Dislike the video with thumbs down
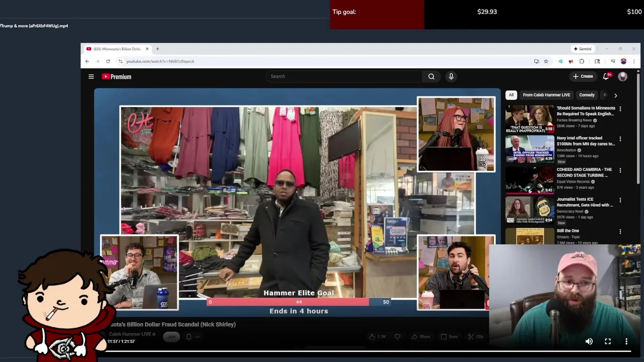644x362 pixels. [x=397, y=337]
